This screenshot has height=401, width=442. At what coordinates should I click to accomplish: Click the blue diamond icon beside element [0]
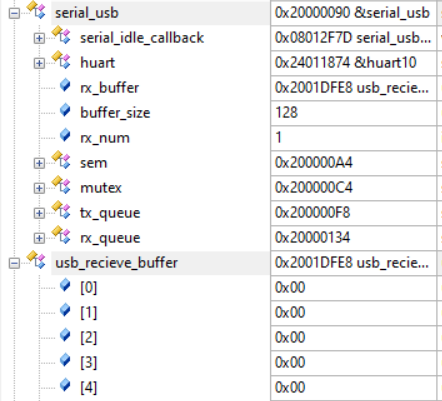(x=65, y=285)
